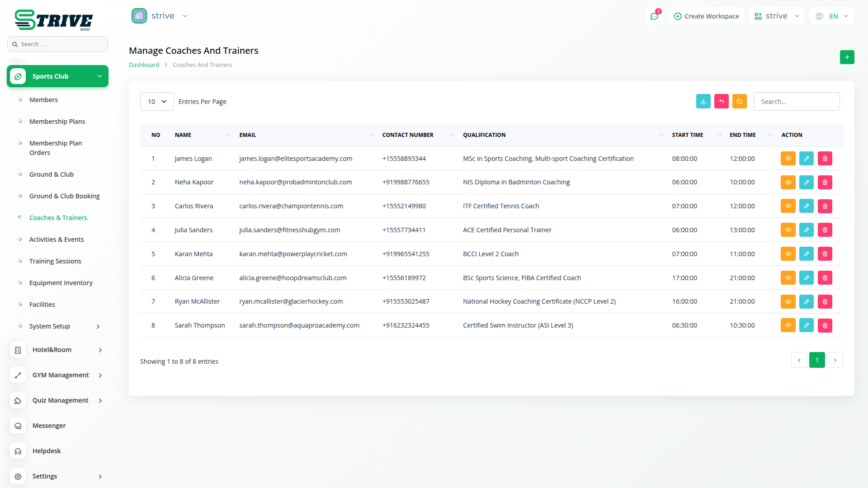Click the blue export download icon
This screenshot has height=488, width=868.
click(x=703, y=102)
